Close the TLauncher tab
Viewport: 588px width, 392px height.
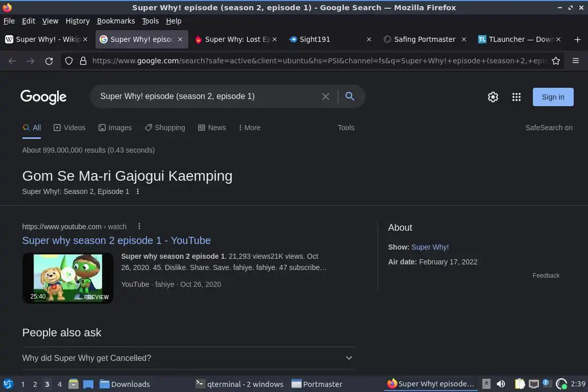(558, 39)
